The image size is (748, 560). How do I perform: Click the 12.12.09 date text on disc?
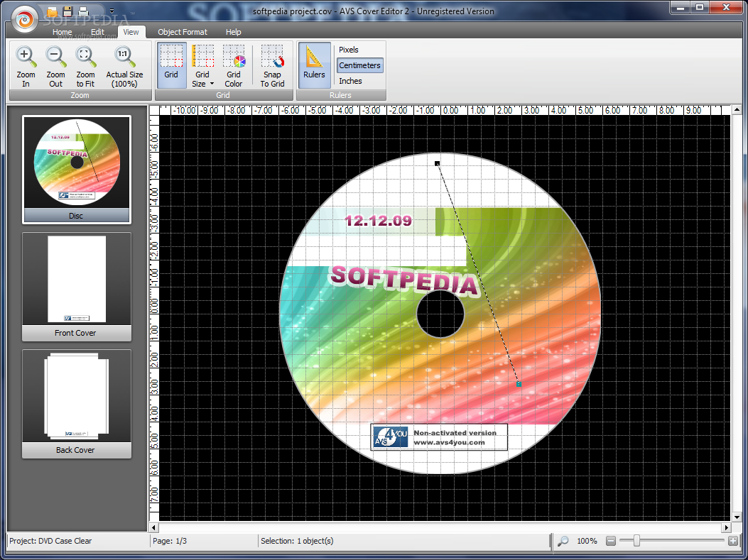378,221
